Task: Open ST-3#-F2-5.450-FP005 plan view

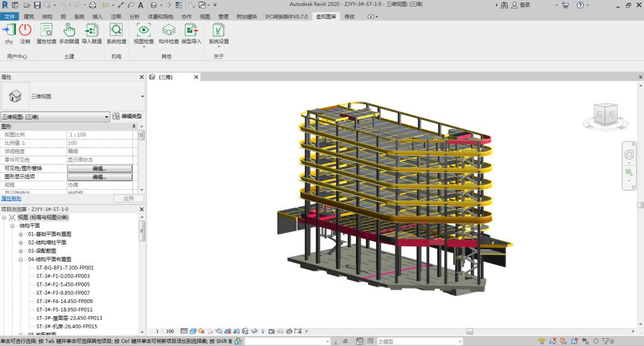Action: pos(63,285)
